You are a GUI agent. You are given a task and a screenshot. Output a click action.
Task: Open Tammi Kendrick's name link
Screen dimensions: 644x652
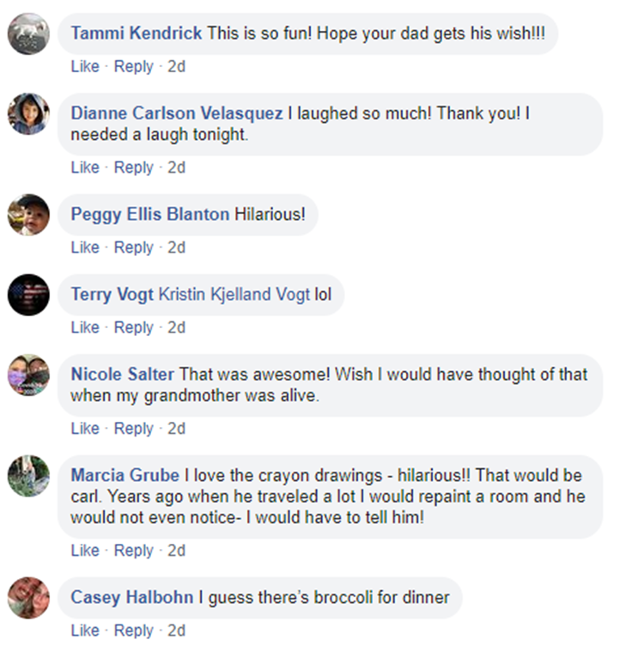[x=136, y=34]
